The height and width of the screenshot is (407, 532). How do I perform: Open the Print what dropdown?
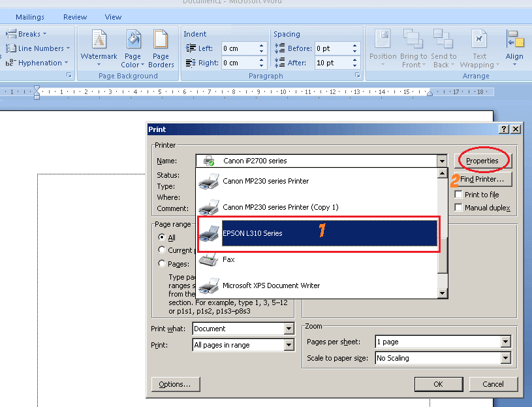tap(289, 329)
